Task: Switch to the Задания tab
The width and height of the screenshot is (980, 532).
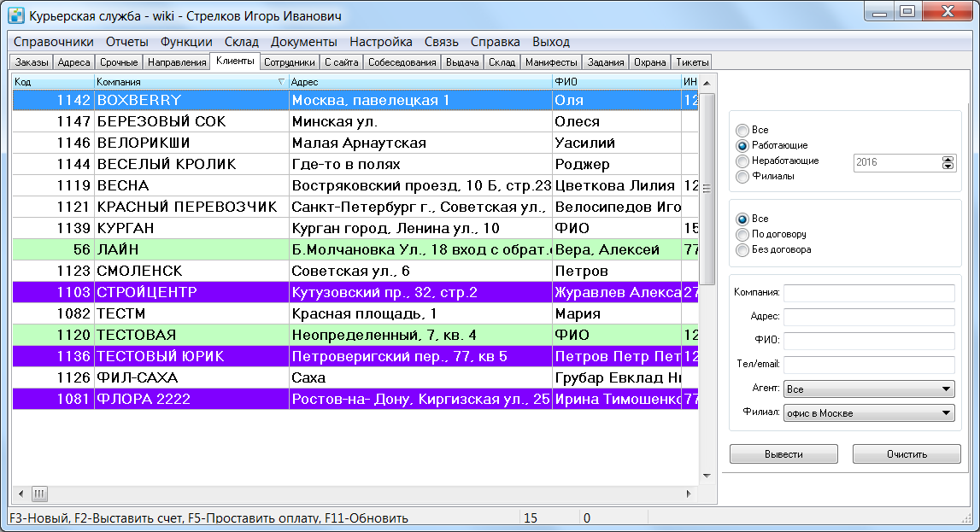Action: click(x=606, y=62)
